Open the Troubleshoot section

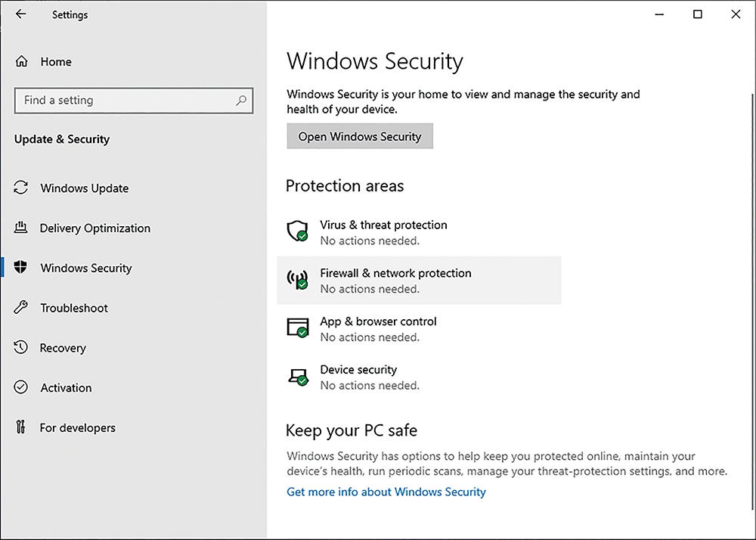(x=74, y=308)
